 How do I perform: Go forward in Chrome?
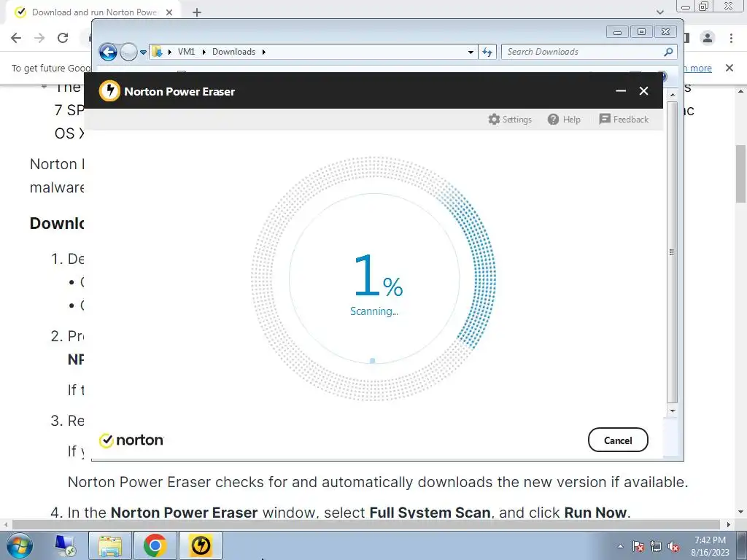[x=39, y=38]
